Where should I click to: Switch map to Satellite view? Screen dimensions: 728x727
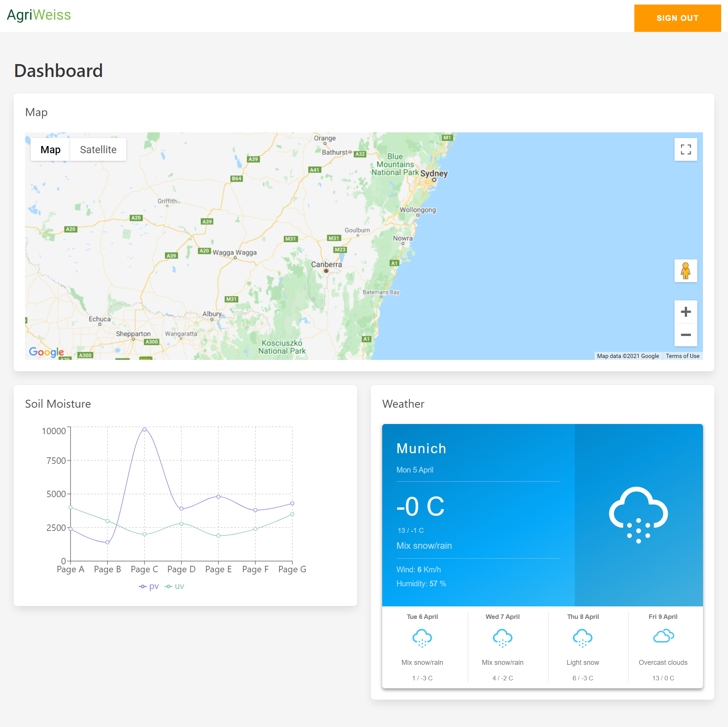pyautogui.click(x=98, y=150)
